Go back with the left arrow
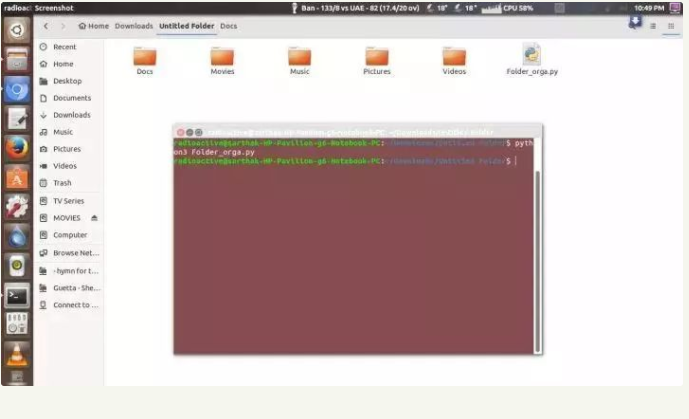 tap(46, 26)
